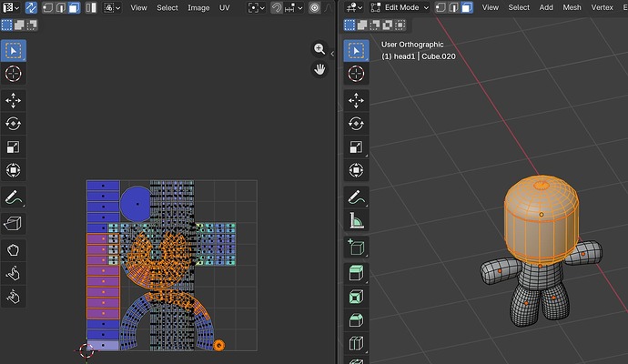
Task: Open the sticky selection mode dropdown
Action: tap(112, 7)
